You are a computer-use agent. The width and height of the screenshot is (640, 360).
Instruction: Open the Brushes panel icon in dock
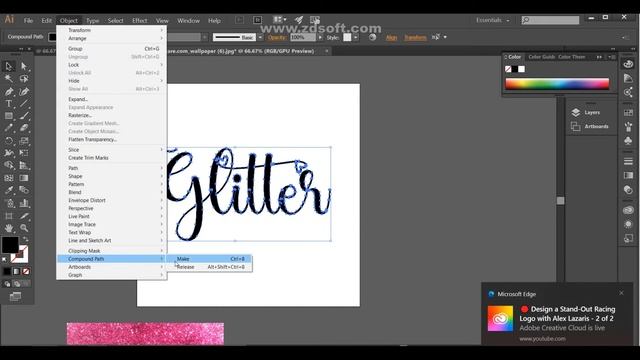point(628,127)
